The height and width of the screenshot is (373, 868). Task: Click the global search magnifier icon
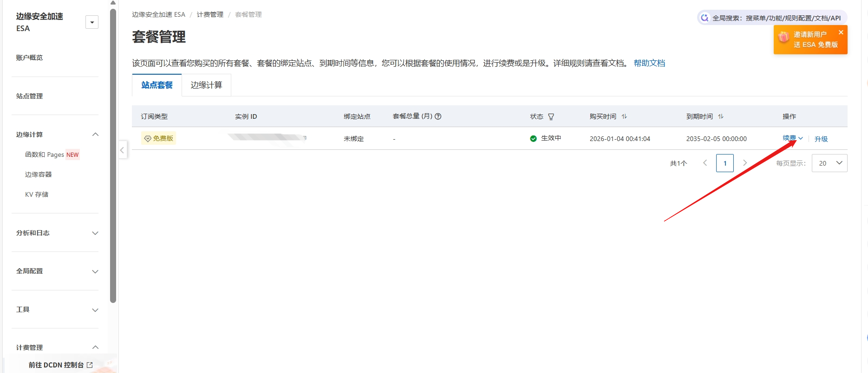pyautogui.click(x=705, y=18)
